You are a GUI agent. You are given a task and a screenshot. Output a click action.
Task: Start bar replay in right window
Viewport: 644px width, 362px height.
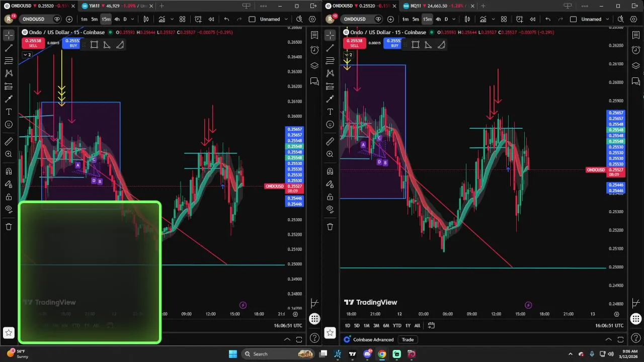[x=533, y=19]
